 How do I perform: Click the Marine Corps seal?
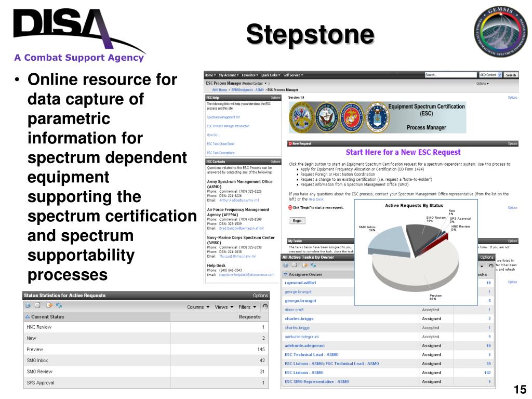coord(352,118)
